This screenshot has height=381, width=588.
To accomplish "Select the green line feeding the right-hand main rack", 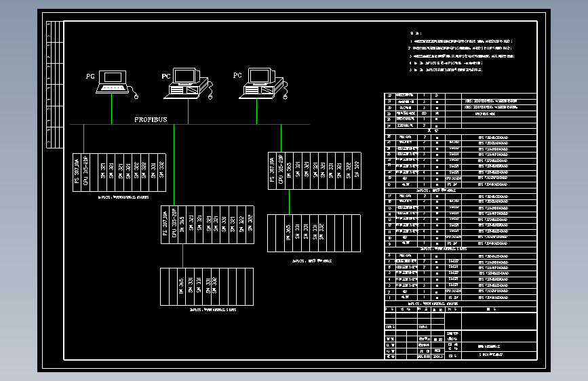I will point(281,138).
